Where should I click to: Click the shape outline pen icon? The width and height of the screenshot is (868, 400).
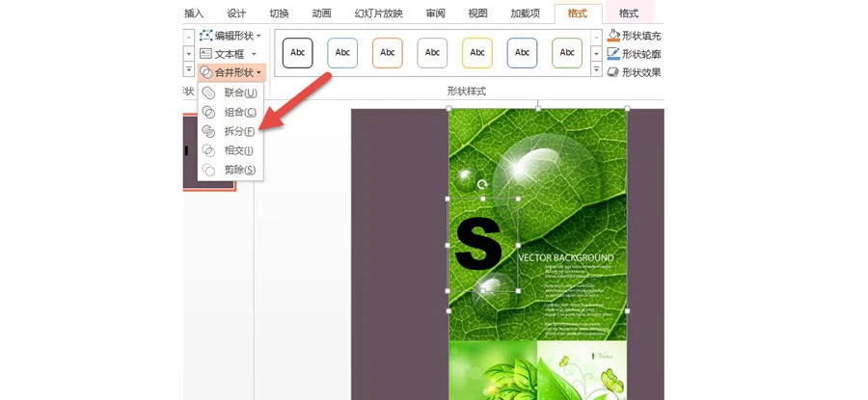pos(613,54)
